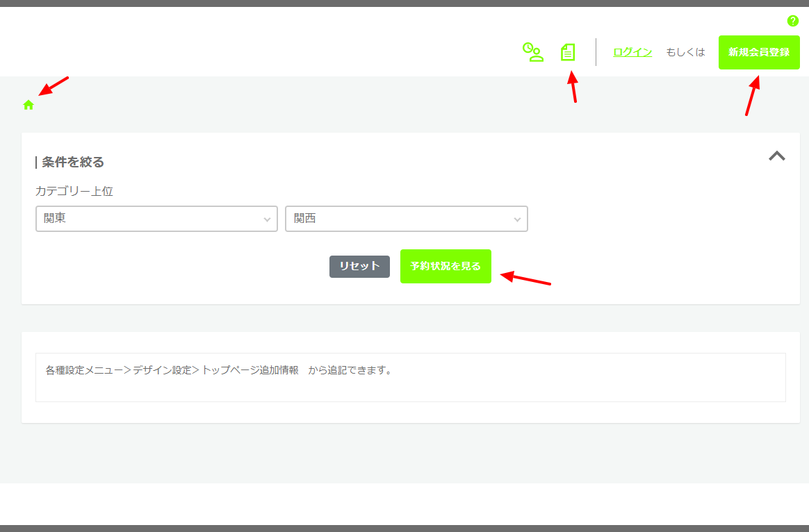
Task: Go to the home page icon
Action: pos(28,105)
